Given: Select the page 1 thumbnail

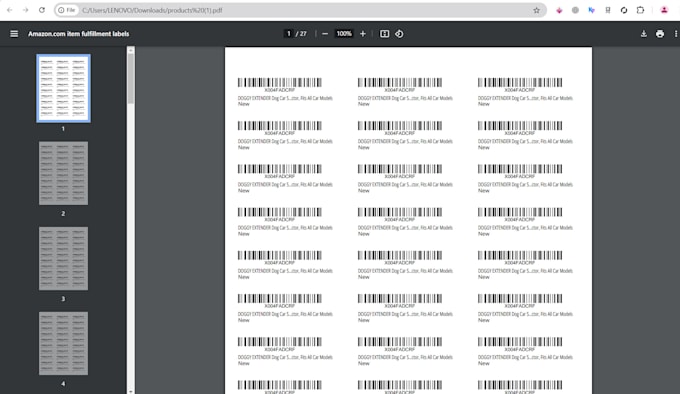Looking at the screenshot, I should (x=63, y=88).
